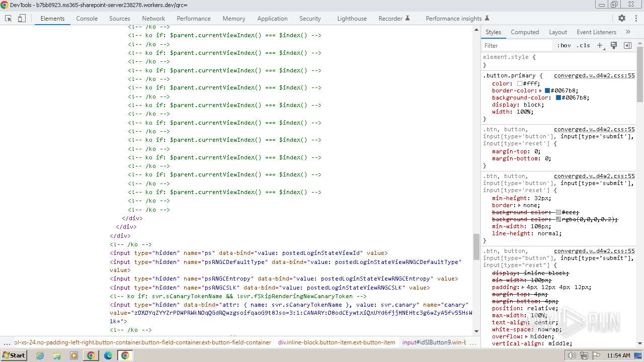Select button-field-container breadcrumb

[x=143, y=342]
